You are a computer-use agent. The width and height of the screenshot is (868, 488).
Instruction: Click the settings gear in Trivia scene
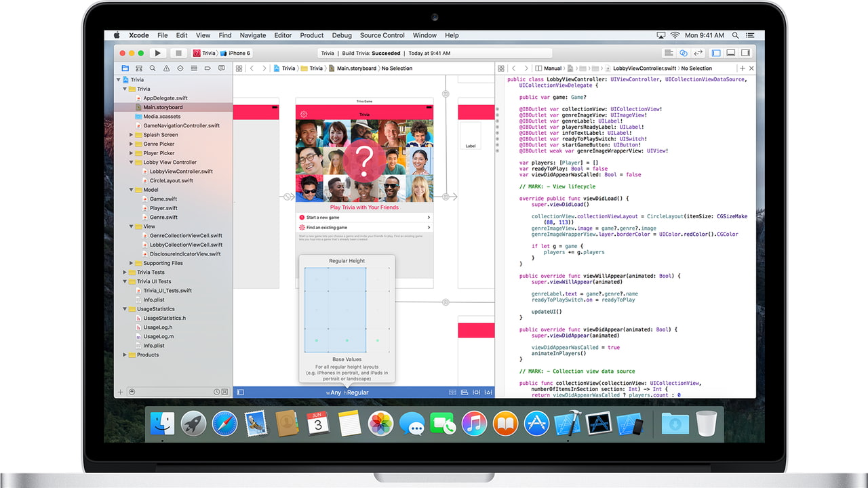click(304, 115)
